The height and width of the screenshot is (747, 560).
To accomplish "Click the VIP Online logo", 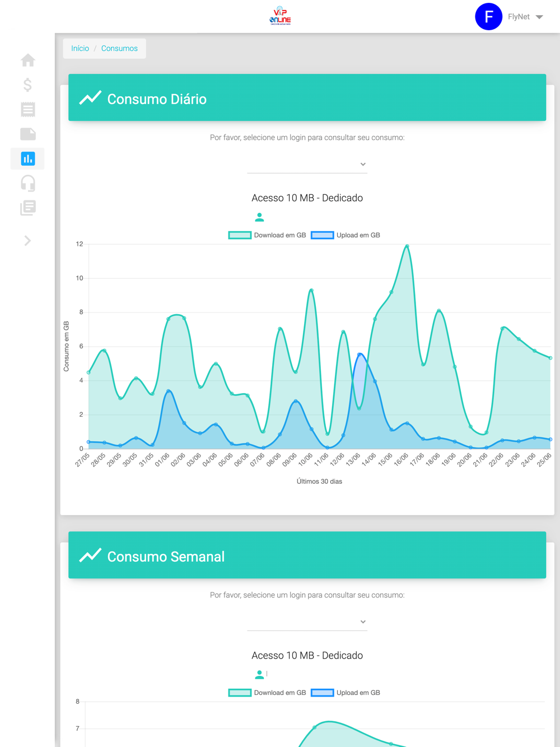I will coord(280,16).
